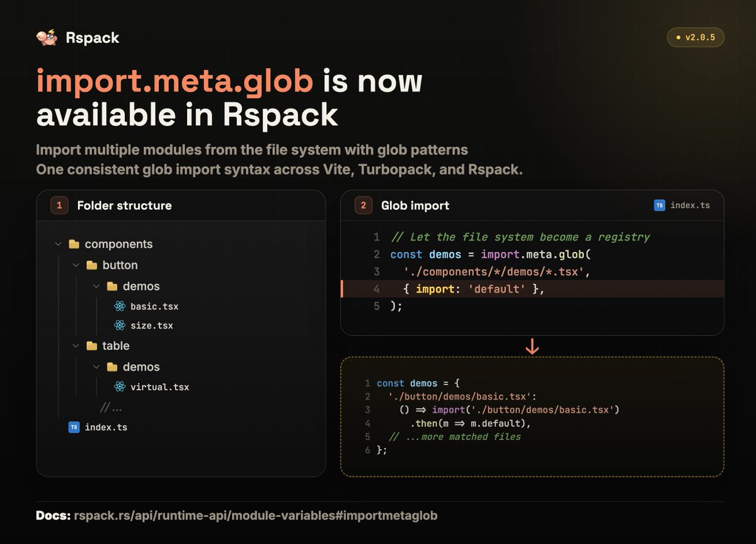Open virtual.tsx in the folder tree
This screenshot has height=544, width=756.
click(160, 386)
